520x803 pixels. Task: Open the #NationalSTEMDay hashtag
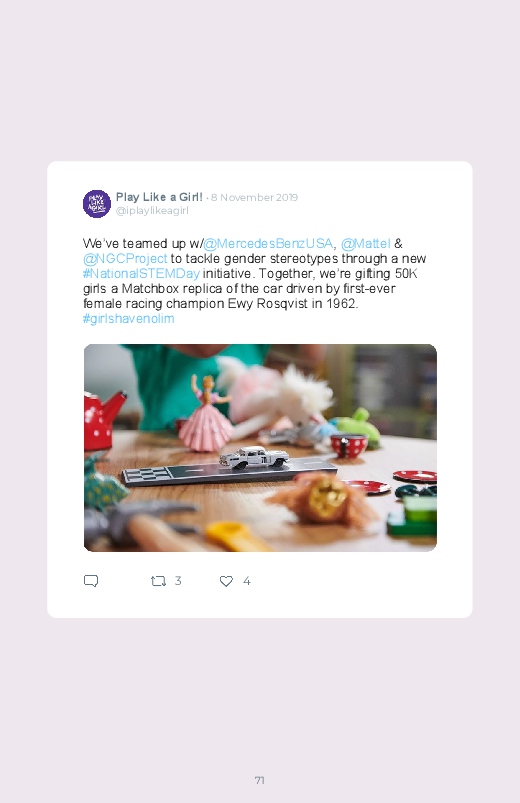click(141, 273)
